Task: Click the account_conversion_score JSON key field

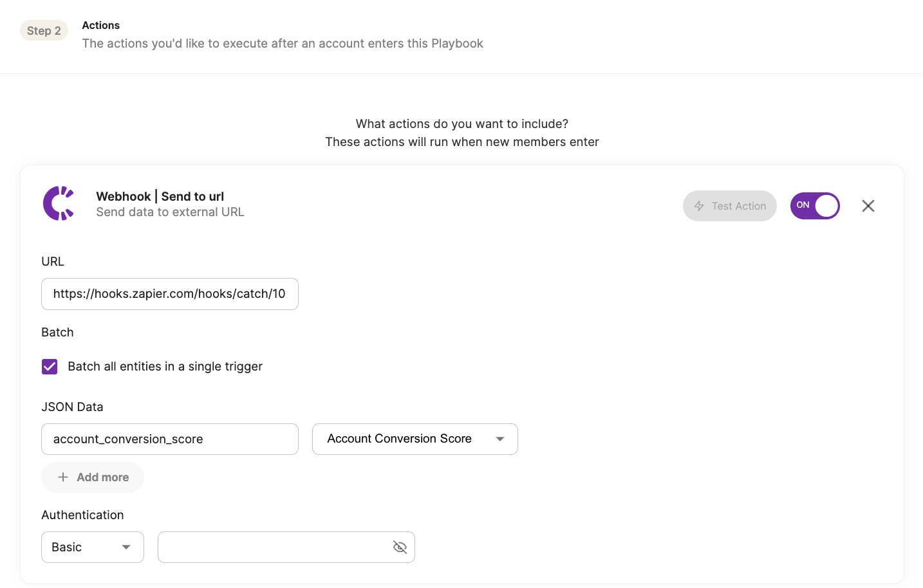Action: (169, 439)
